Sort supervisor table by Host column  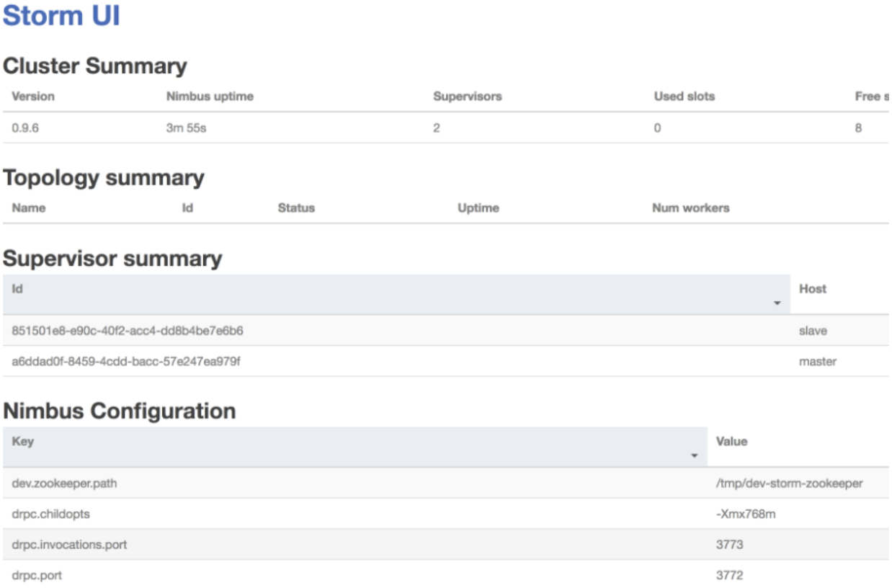[813, 288]
